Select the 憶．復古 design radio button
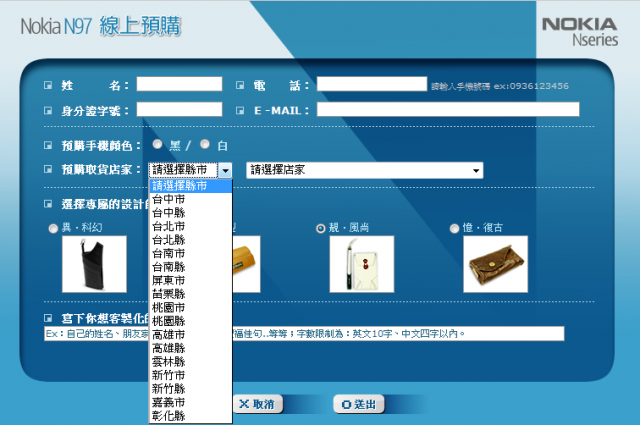The image size is (640, 425). (x=454, y=229)
